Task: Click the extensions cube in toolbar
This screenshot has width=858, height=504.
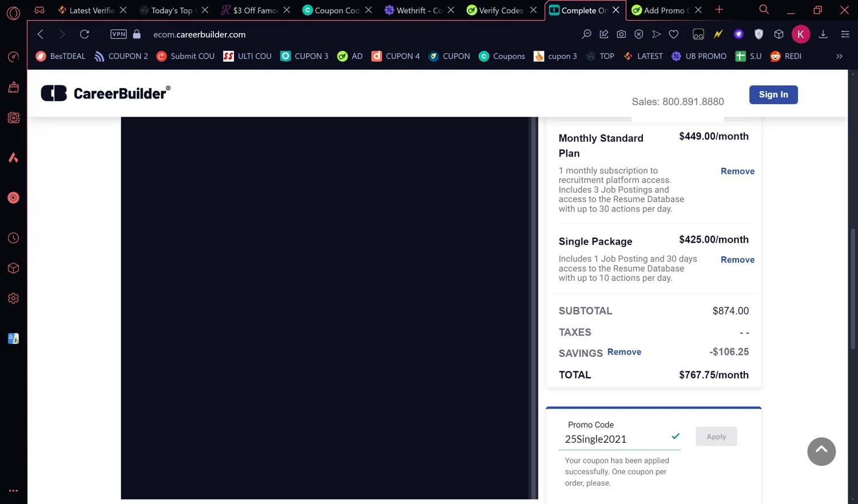Action: coord(779,34)
